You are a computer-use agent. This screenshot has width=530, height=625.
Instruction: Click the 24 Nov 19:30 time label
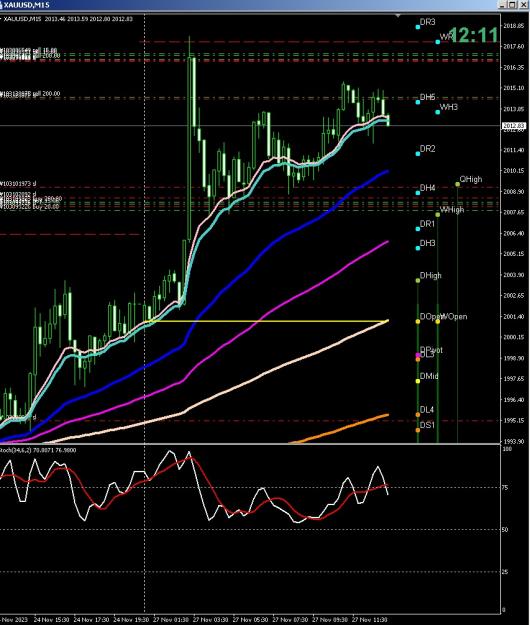(131, 620)
